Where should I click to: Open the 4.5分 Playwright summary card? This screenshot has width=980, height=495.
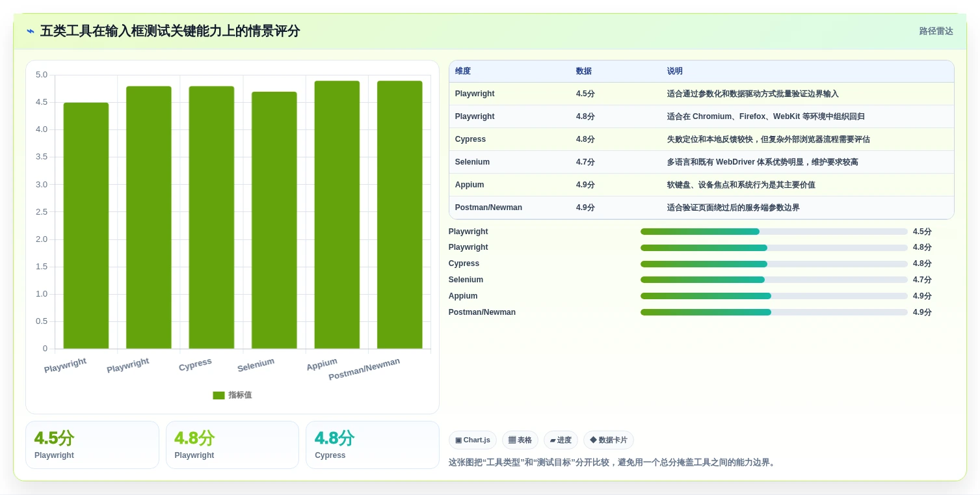pyautogui.click(x=92, y=445)
